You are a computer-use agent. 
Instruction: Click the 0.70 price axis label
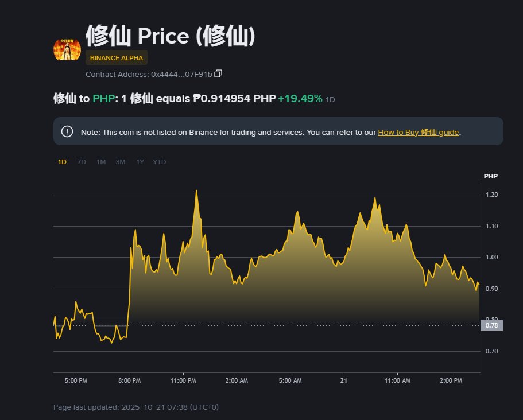pos(491,351)
